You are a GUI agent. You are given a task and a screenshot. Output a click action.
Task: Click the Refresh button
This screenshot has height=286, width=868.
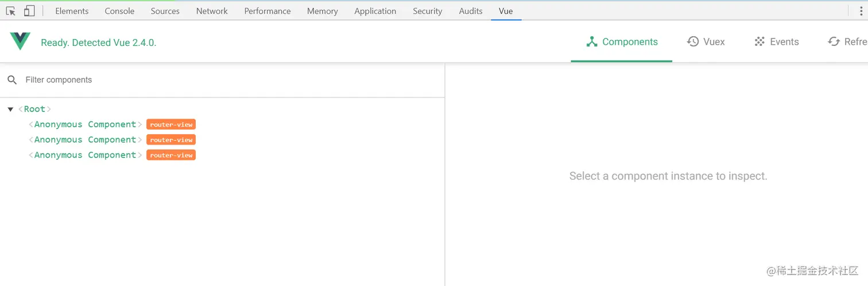tap(847, 42)
